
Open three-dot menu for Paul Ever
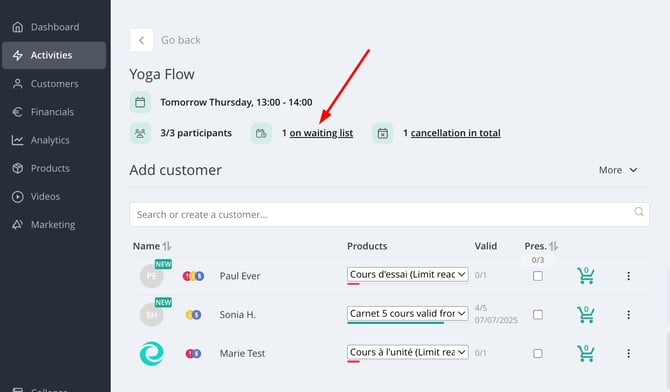628,276
